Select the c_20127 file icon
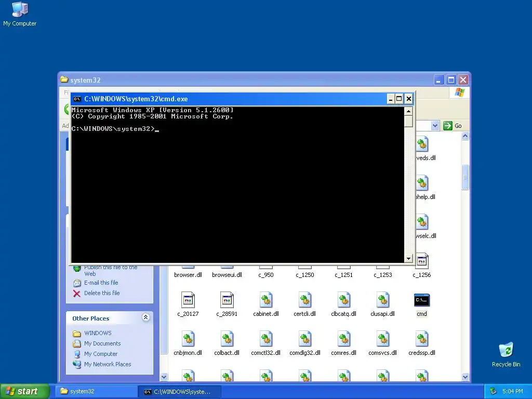The height and width of the screenshot is (399, 532). tap(188, 300)
